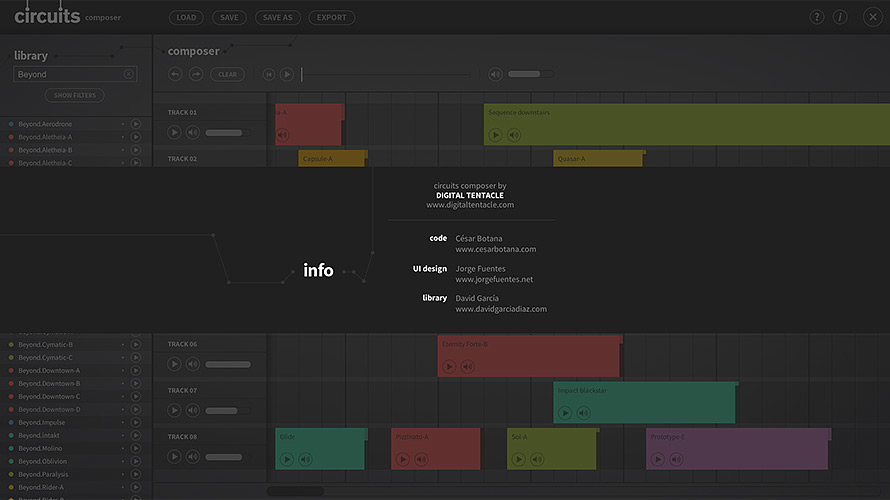Preview Beyond.Aerodrone library sample
Viewport: 890px width, 500px height.
136,124
